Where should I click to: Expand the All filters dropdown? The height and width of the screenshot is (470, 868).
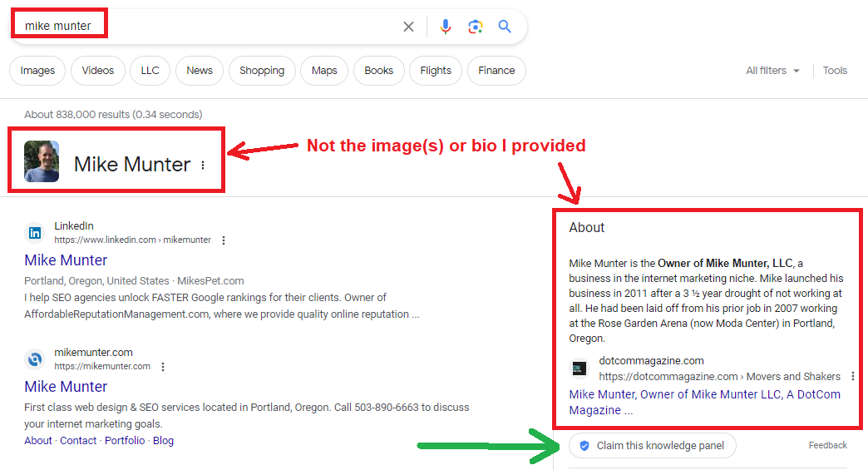pos(772,71)
